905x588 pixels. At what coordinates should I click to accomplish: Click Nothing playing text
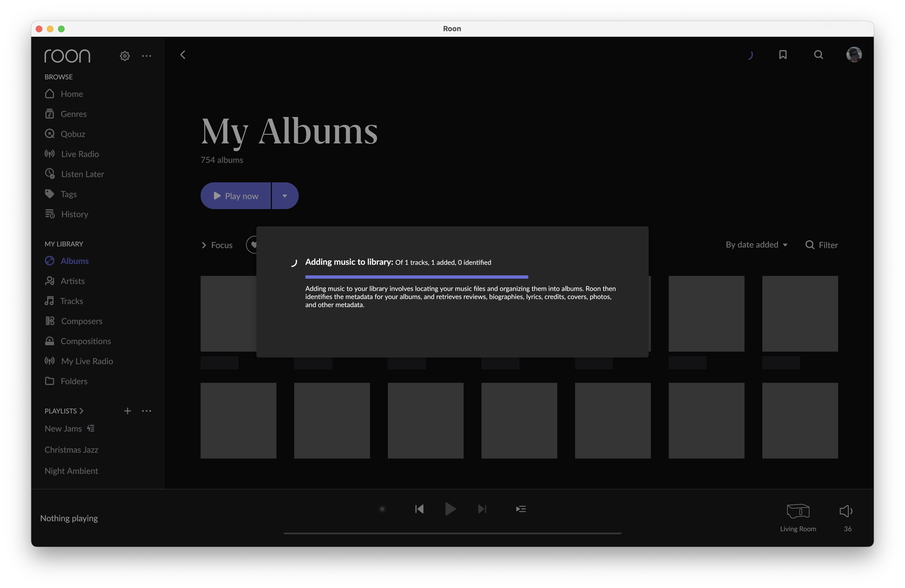click(69, 518)
